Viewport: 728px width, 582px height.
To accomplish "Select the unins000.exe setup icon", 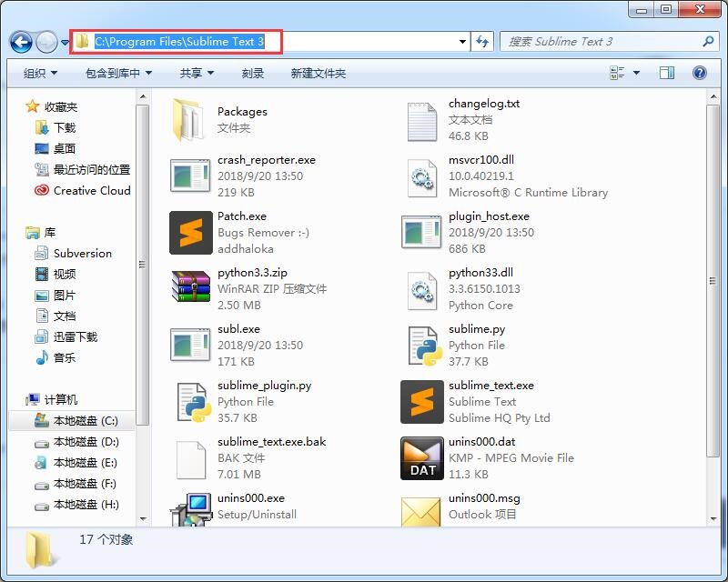I will [191, 509].
